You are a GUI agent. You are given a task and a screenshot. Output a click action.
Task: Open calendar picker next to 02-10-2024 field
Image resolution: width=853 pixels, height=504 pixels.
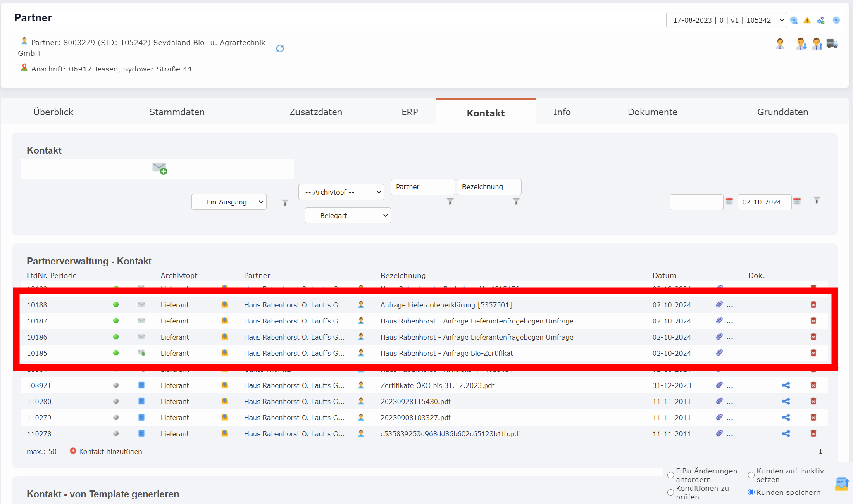click(x=797, y=202)
